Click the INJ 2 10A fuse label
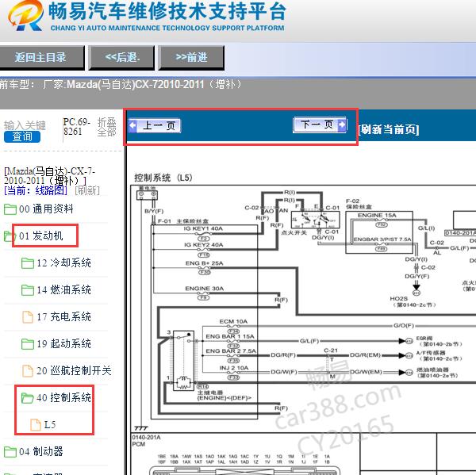Screen dimensions: 476x475 (x=234, y=368)
